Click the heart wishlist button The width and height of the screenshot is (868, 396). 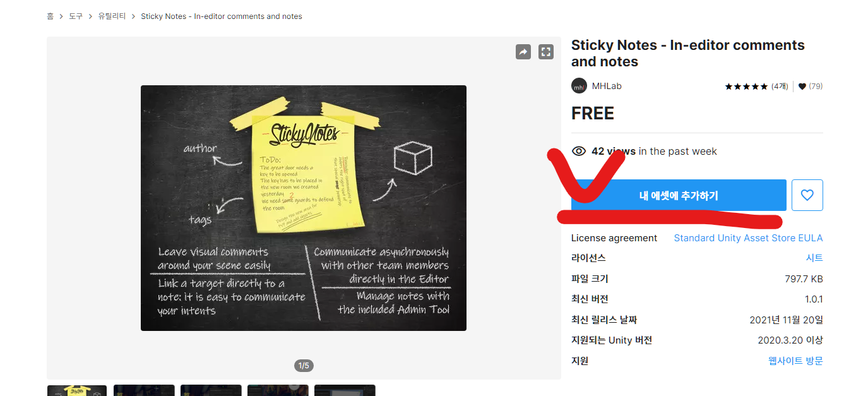807,195
